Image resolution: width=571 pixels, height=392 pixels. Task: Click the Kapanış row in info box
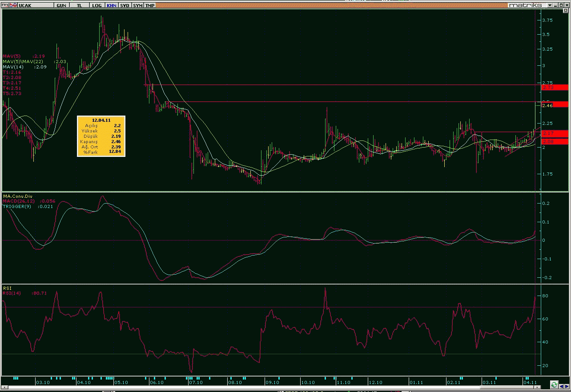(101, 142)
